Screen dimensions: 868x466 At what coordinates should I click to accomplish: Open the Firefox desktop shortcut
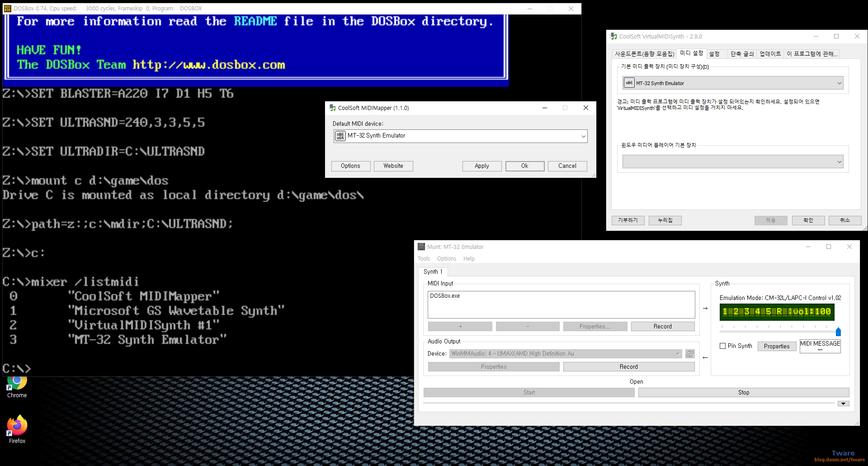coord(17,429)
